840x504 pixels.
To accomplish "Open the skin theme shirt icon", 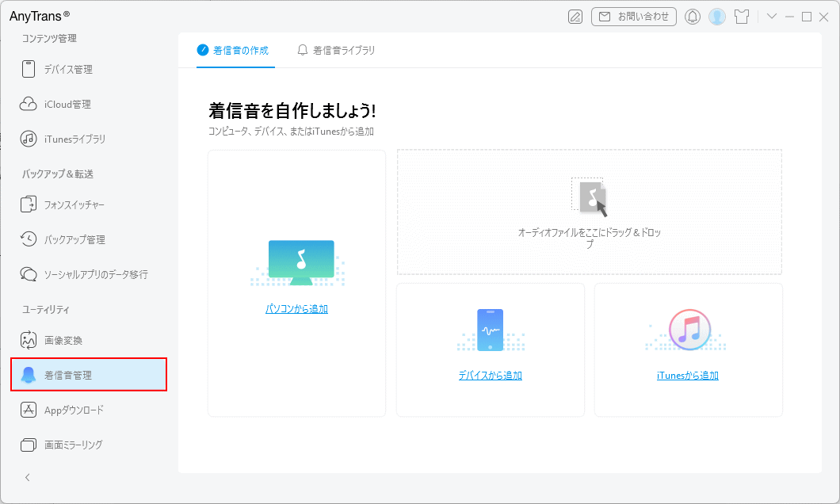I will (x=742, y=17).
